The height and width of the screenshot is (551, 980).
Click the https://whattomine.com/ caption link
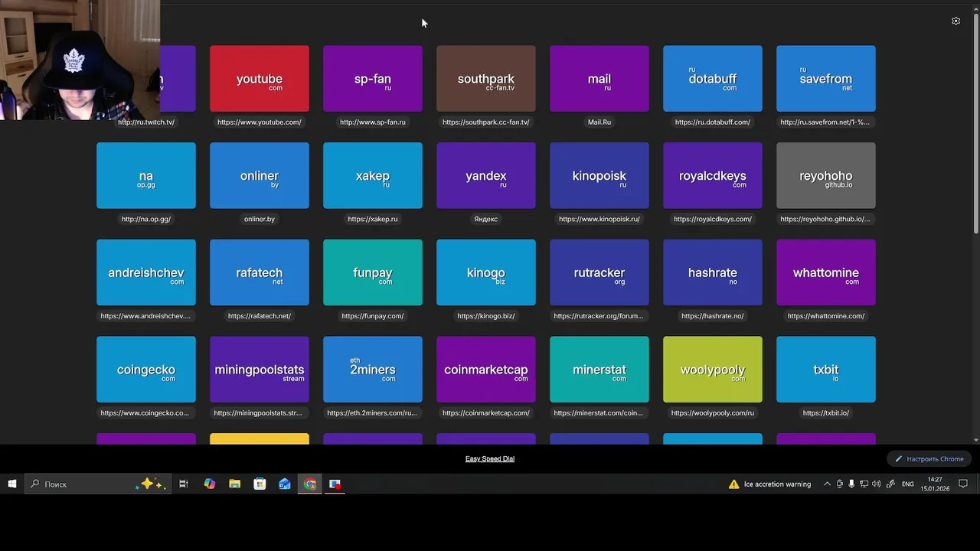point(826,316)
